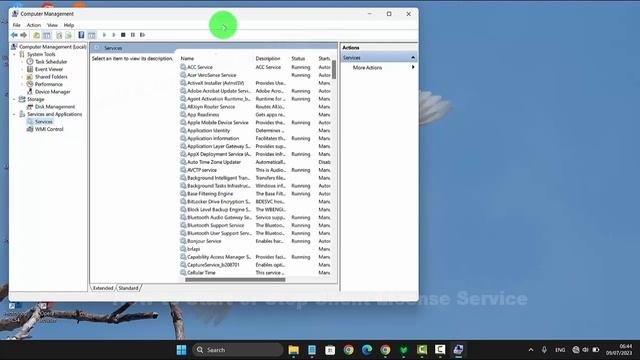Collapse the Storage tree node
This screenshot has width=640, height=360.
coord(15,99)
